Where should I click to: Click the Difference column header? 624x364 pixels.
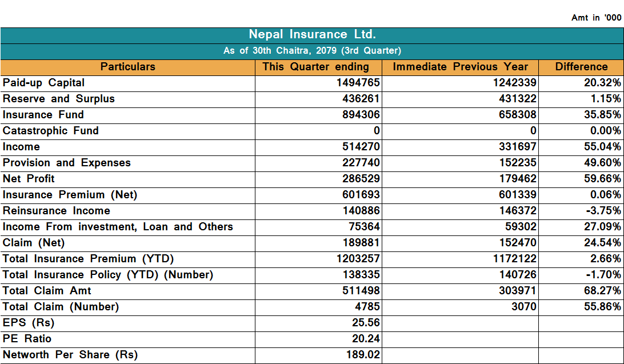pos(581,67)
